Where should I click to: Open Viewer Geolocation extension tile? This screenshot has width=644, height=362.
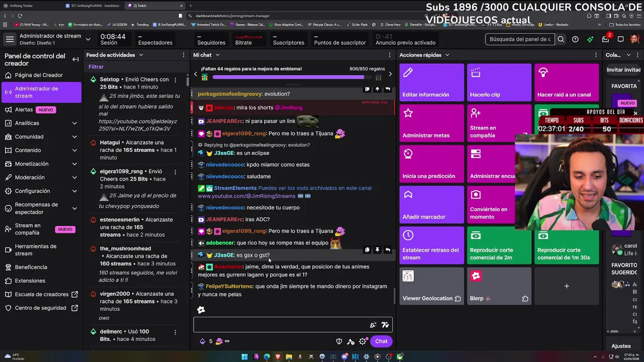pyautogui.click(x=432, y=286)
